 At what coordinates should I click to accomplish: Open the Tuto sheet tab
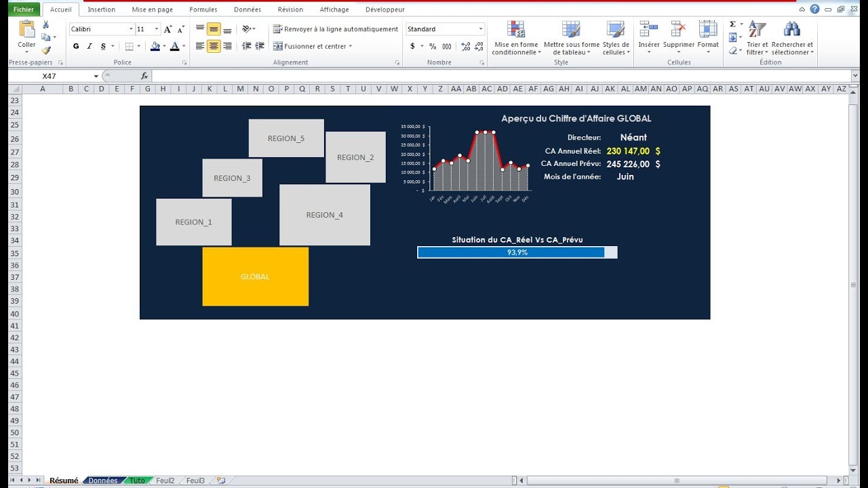[138, 481]
